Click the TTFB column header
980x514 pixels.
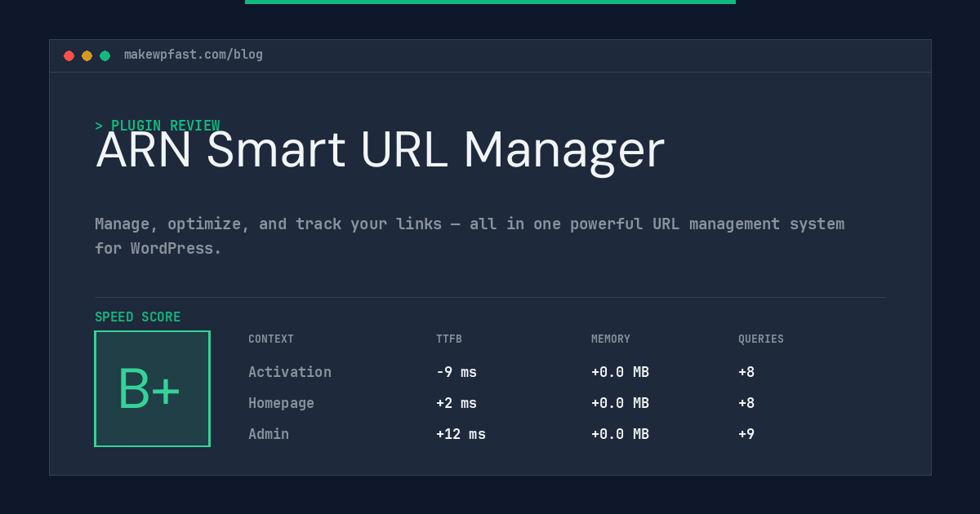click(x=449, y=339)
